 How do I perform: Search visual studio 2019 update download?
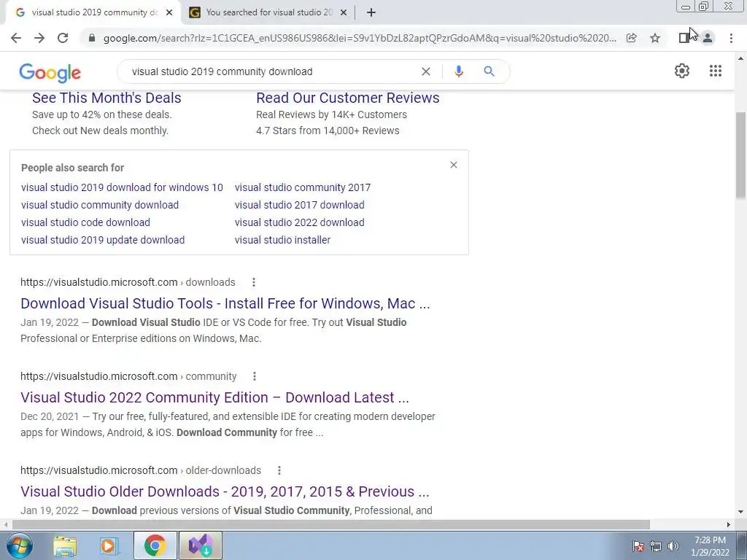click(x=103, y=240)
